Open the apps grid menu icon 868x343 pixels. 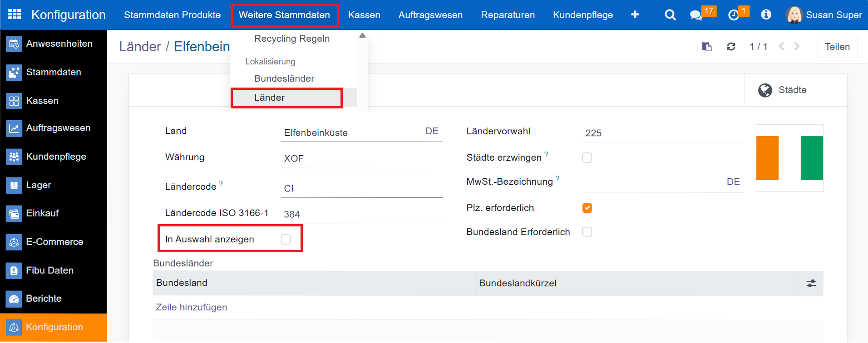point(15,15)
